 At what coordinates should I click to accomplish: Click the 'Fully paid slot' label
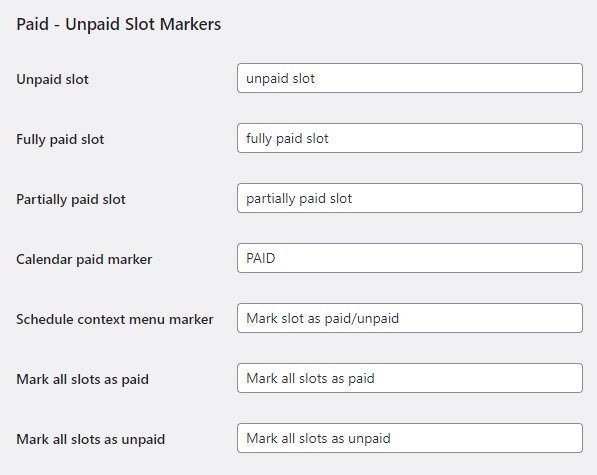tap(60, 139)
